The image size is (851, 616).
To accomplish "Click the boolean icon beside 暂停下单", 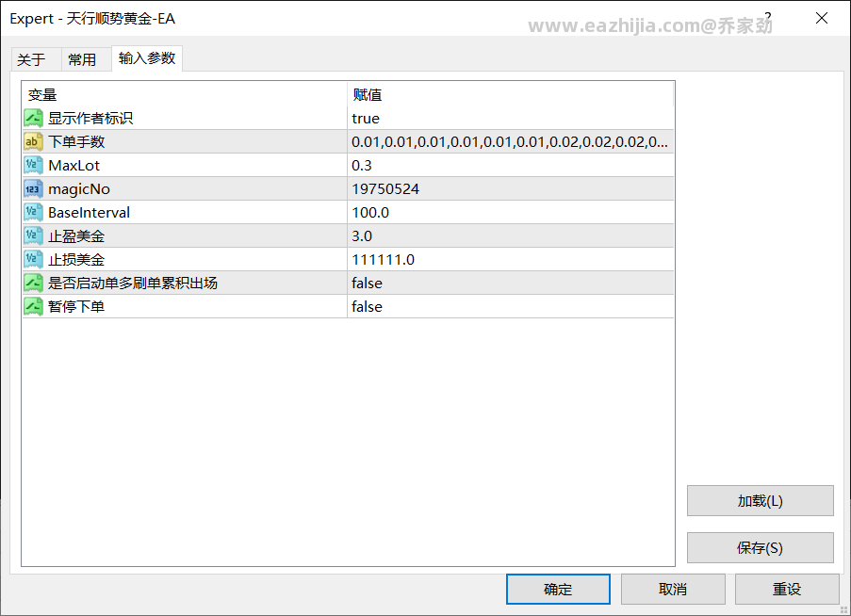I will (x=33, y=307).
